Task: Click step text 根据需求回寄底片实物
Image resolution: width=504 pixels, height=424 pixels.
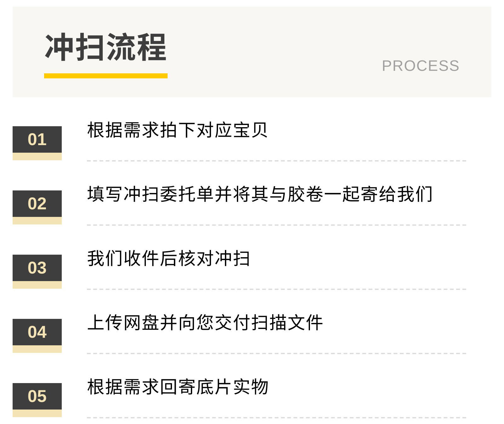Action: [178, 387]
